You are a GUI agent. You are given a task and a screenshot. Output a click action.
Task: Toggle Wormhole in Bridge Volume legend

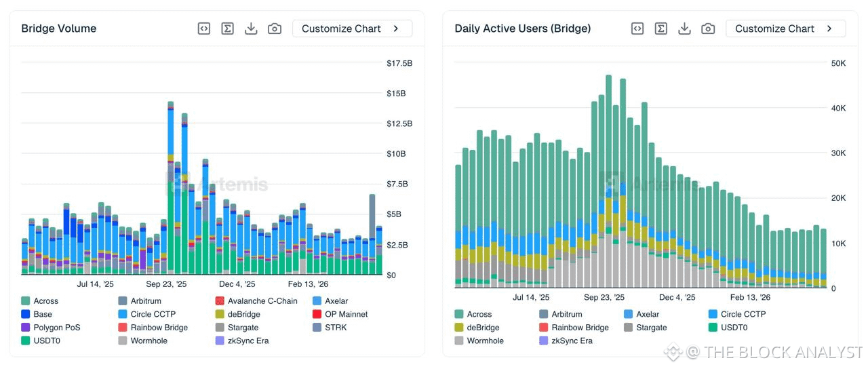142,341
